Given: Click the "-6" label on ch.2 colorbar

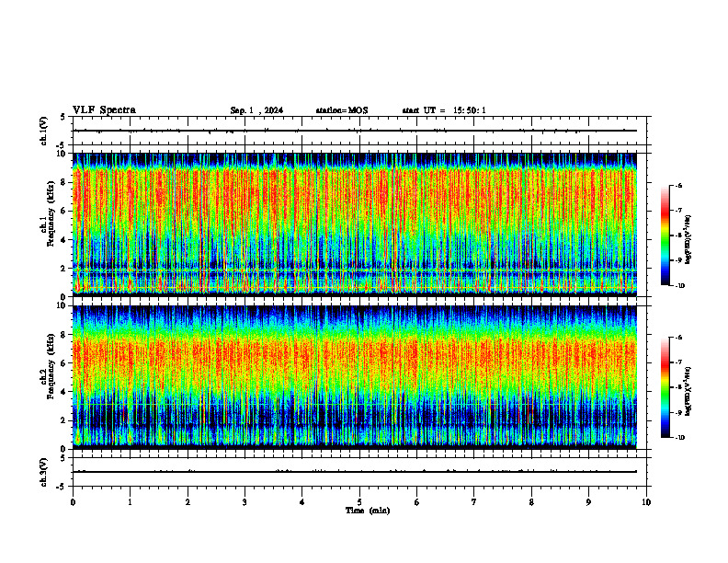Looking at the screenshot, I should click(678, 338).
